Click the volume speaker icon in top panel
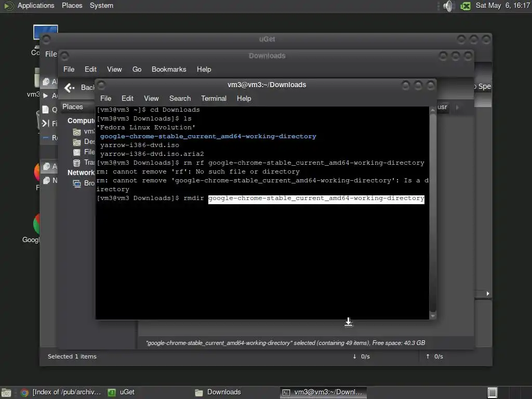 pyautogui.click(x=448, y=6)
